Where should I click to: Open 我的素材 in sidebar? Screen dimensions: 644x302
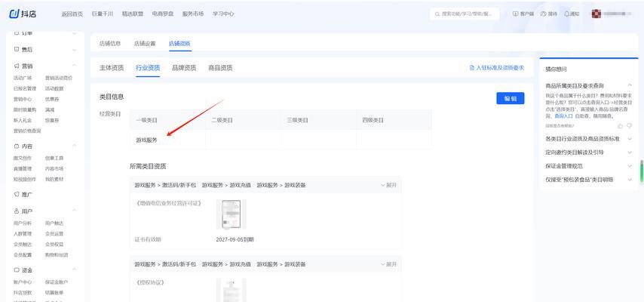coord(54,180)
